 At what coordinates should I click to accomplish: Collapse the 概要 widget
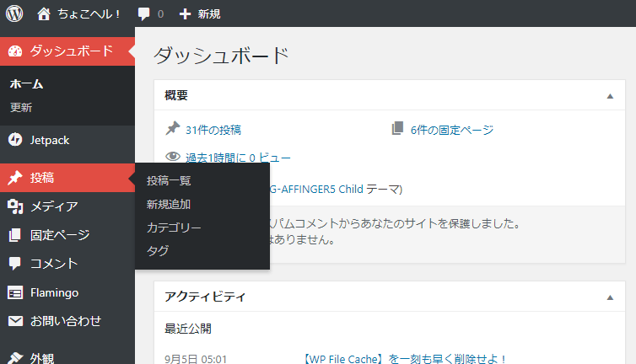coord(610,96)
